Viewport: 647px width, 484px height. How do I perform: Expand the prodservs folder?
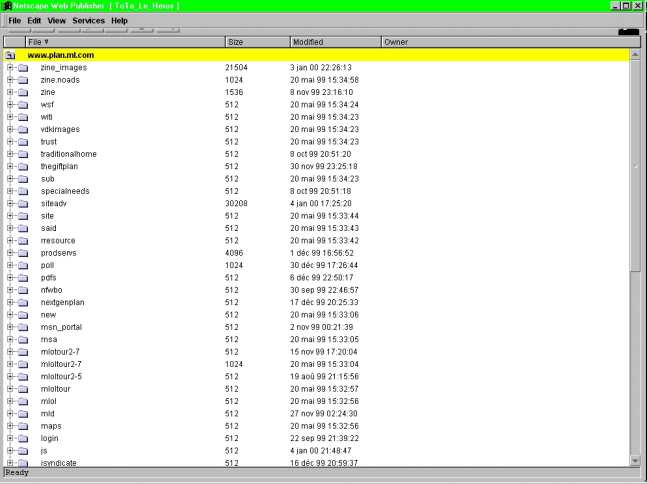[x=10, y=253]
